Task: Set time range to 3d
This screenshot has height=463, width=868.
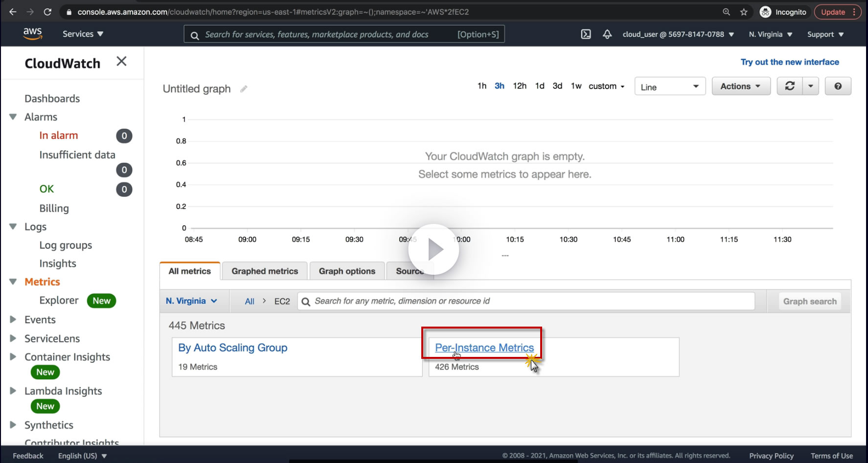Action: tap(557, 86)
